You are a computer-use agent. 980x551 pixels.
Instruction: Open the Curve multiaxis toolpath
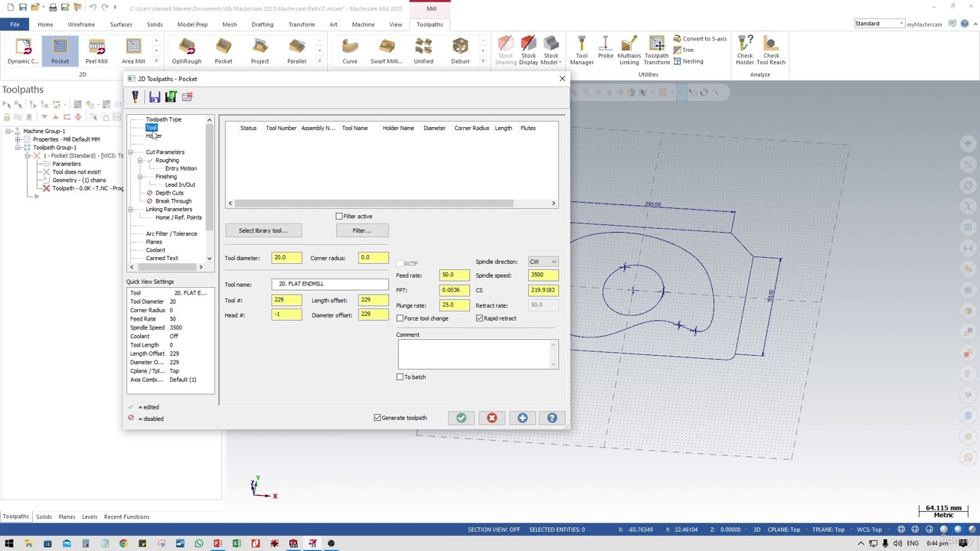[x=350, y=51]
